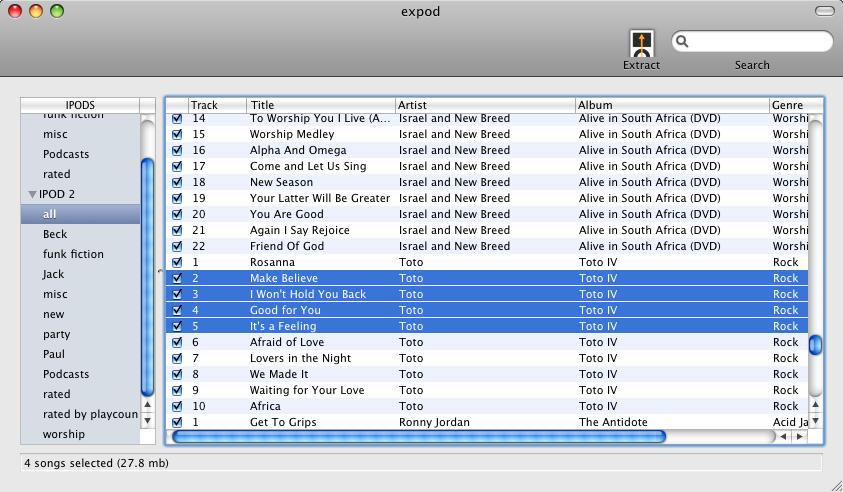Viewport: 843px width, 492px height.
Task: Click the sidebar scroll up arrow
Action: point(147,404)
